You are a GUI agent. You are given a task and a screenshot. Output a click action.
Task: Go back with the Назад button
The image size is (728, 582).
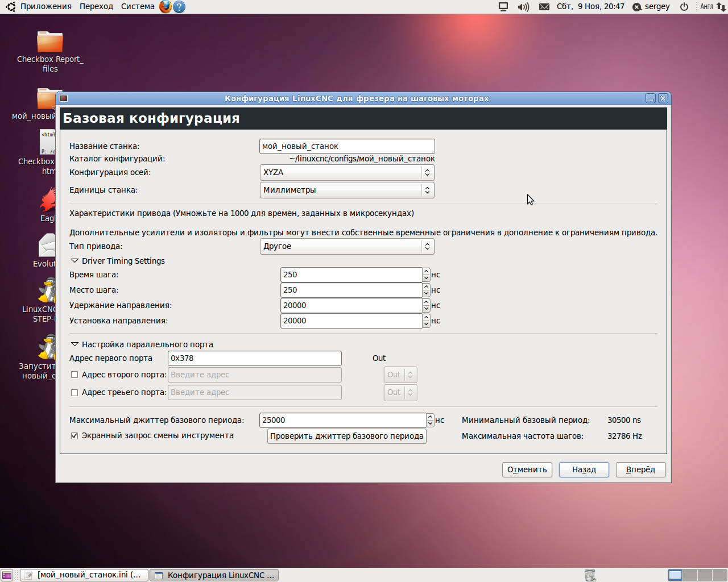[x=584, y=469]
